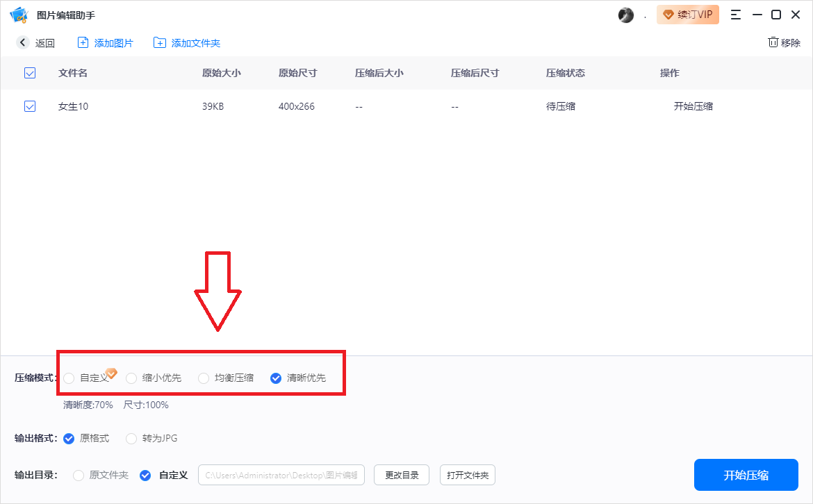Toggle the select-all checkbox in header

(29, 73)
